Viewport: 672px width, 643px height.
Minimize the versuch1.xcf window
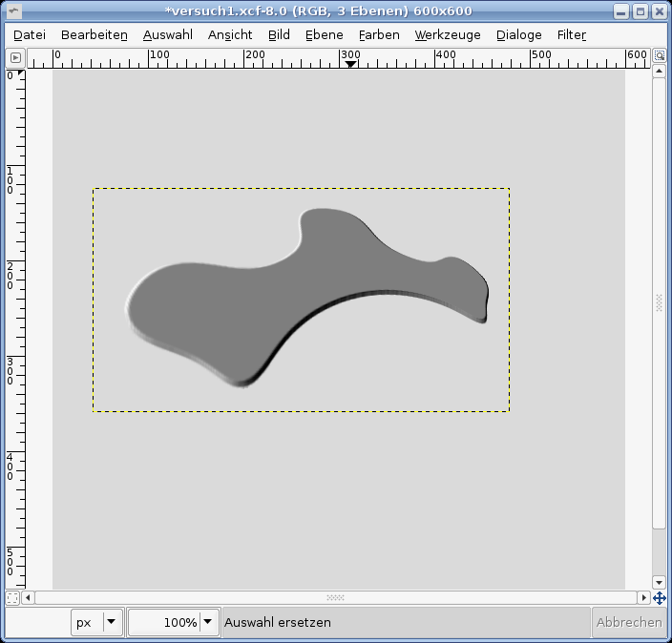[x=621, y=11]
